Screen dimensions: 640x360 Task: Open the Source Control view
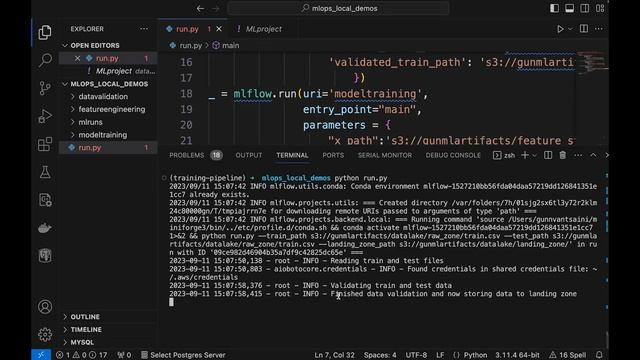(x=45, y=88)
